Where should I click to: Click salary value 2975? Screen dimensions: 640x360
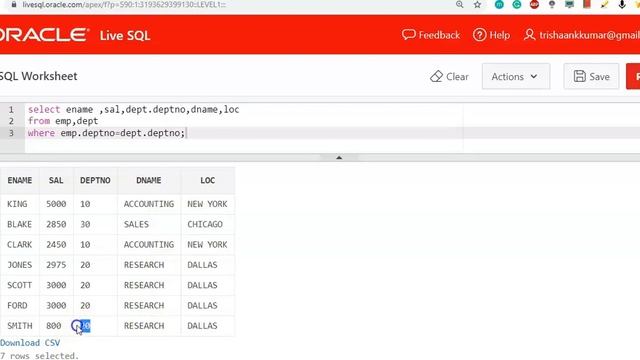pyautogui.click(x=56, y=265)
